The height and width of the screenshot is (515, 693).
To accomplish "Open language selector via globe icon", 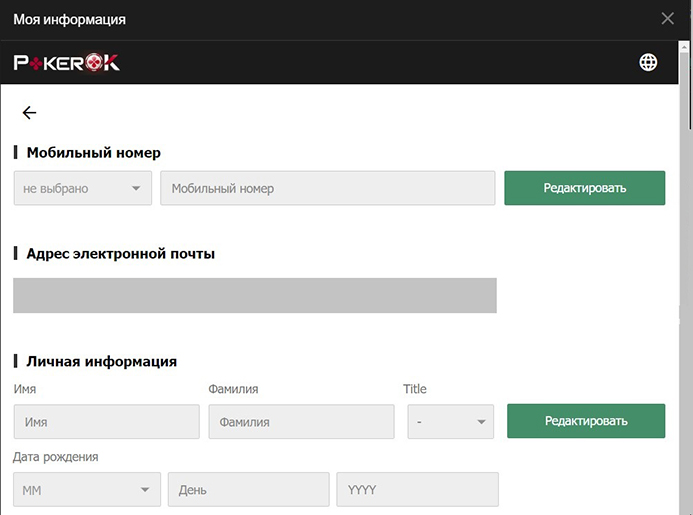I will click(x=648, y=63).
